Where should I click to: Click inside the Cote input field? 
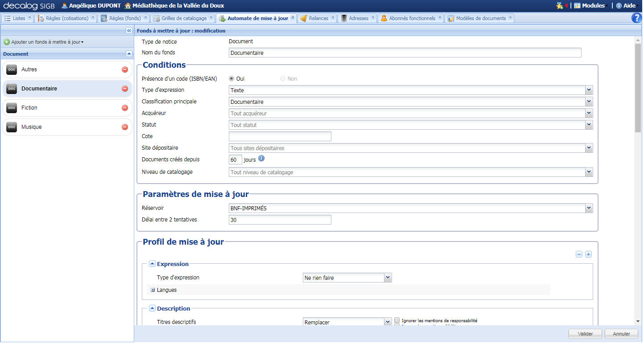click(x=280, y=136)
